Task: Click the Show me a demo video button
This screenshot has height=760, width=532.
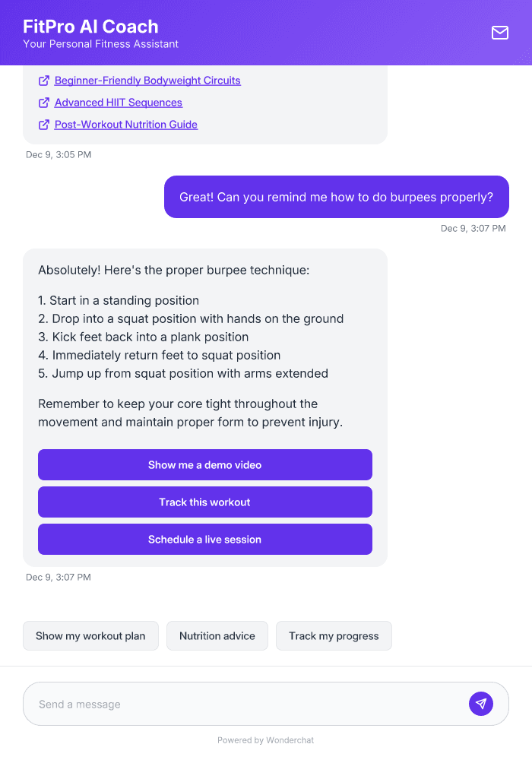Action: point(204,464)
